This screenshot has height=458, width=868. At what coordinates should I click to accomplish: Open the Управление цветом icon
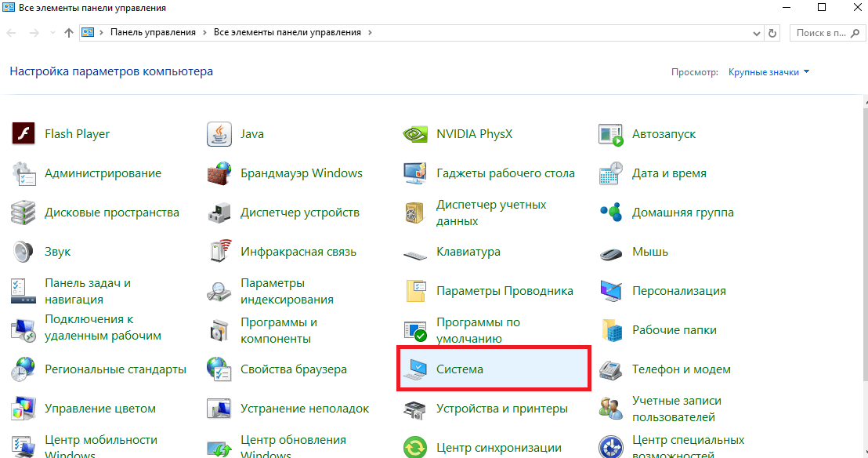click(24, 409)
